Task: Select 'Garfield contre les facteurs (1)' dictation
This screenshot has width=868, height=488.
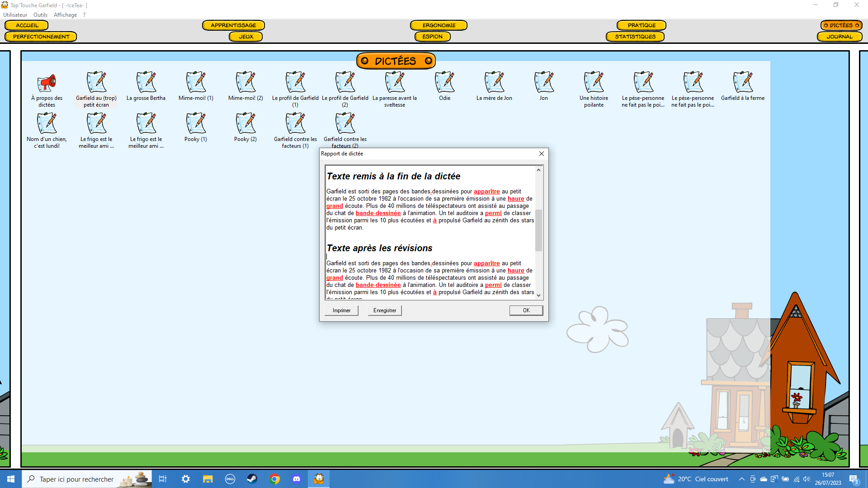Action: tap(295, 131)
